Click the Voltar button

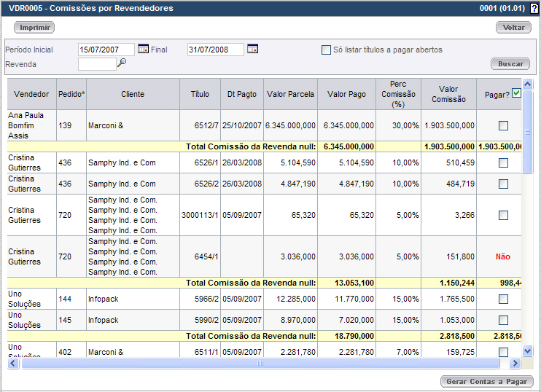[514, 27]
